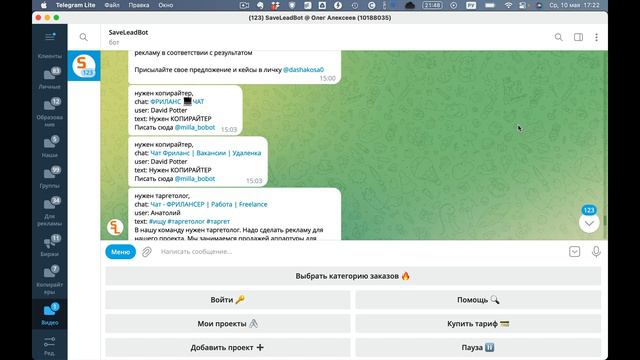Open the main hamburger menu in sidebar

(x=50, y=37)
